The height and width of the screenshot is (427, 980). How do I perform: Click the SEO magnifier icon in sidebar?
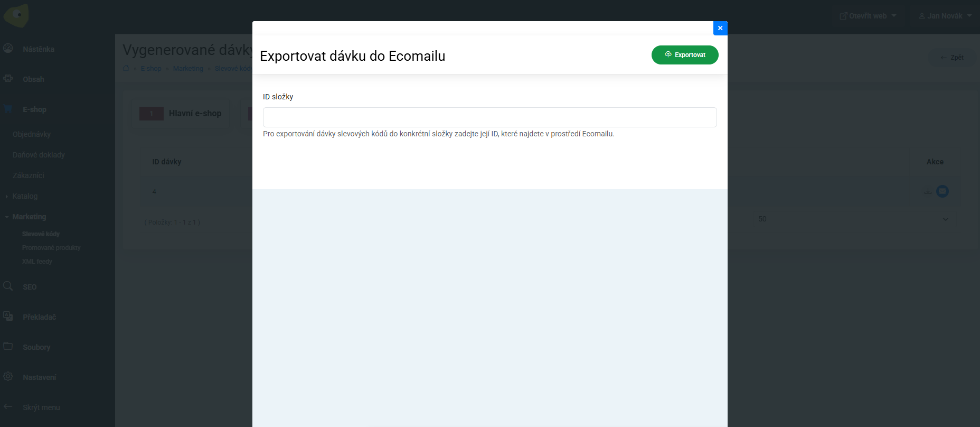pos(8,286)
